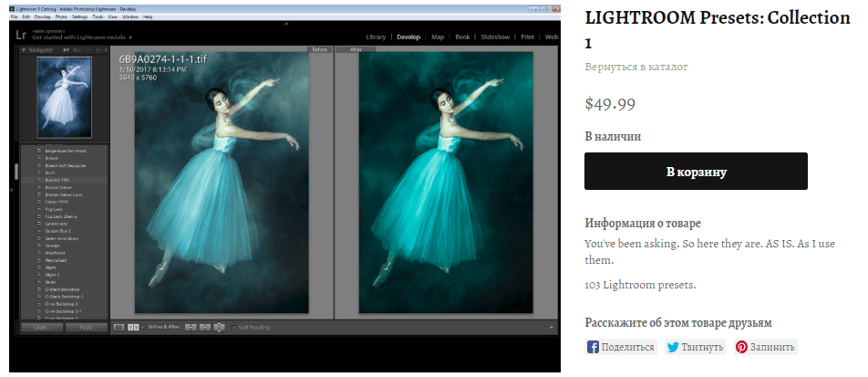Click the After image preview
The image size is (868, 377).
point(446,183)
